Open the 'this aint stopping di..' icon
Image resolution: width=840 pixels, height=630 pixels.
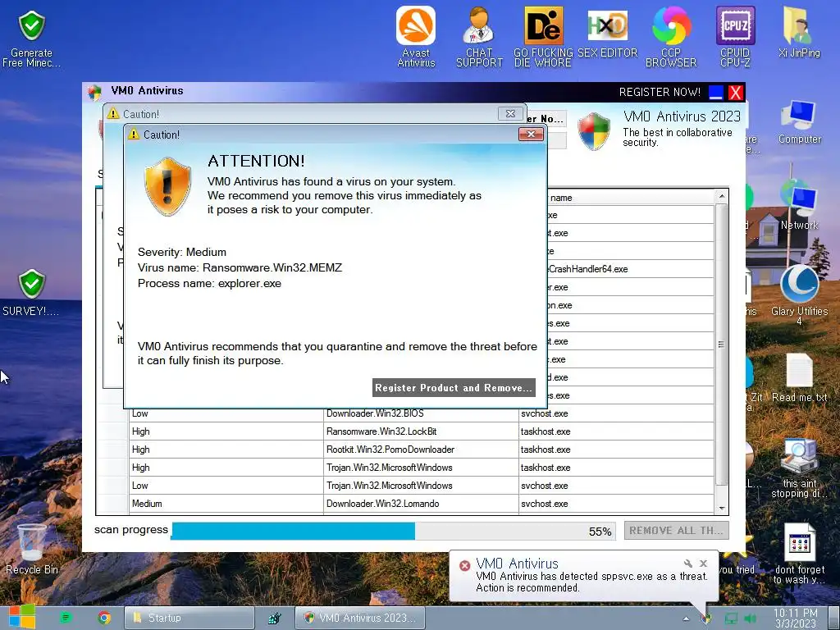point(799,468)
